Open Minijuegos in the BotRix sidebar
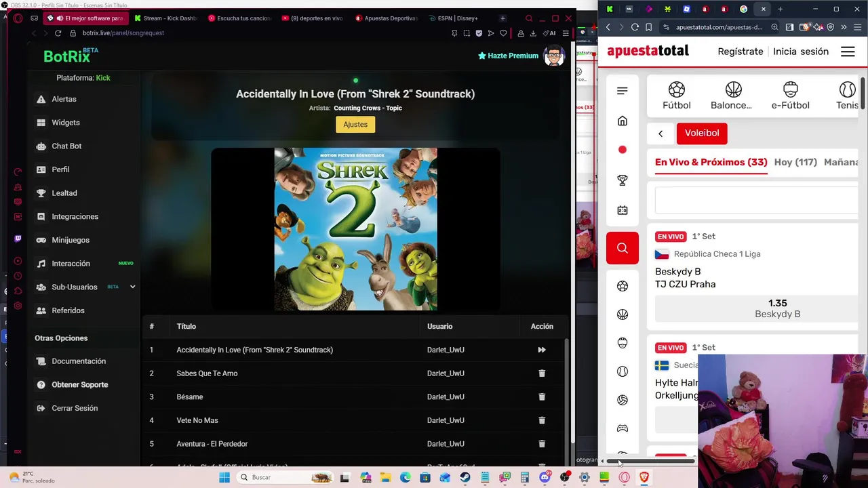The image size is (868, 488). [71, 240]
